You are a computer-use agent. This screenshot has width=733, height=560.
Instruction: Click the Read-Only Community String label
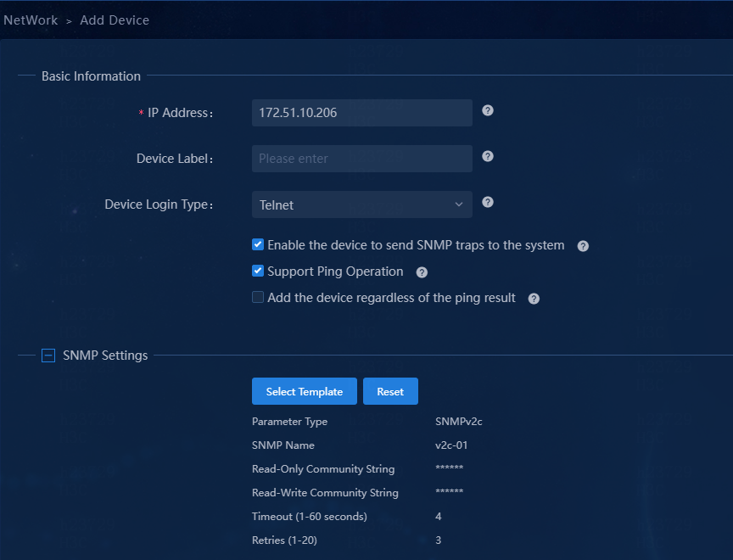click(x=323, y=469)
